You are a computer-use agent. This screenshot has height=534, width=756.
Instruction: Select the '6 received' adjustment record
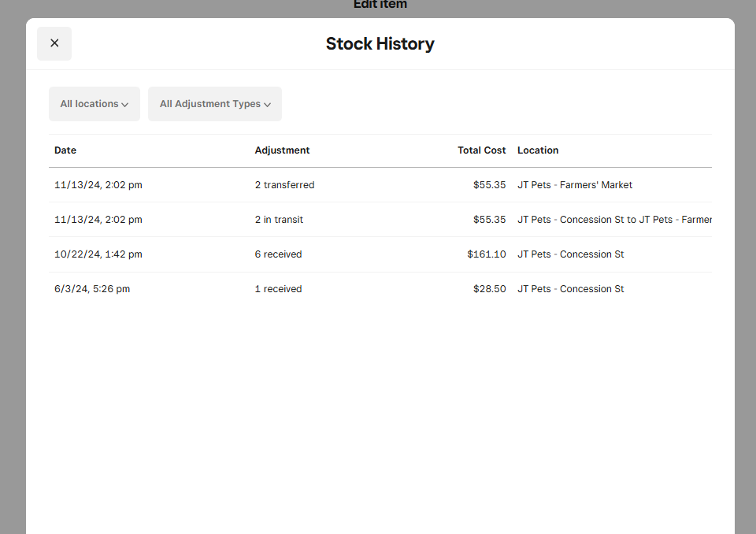pos(278,254)
